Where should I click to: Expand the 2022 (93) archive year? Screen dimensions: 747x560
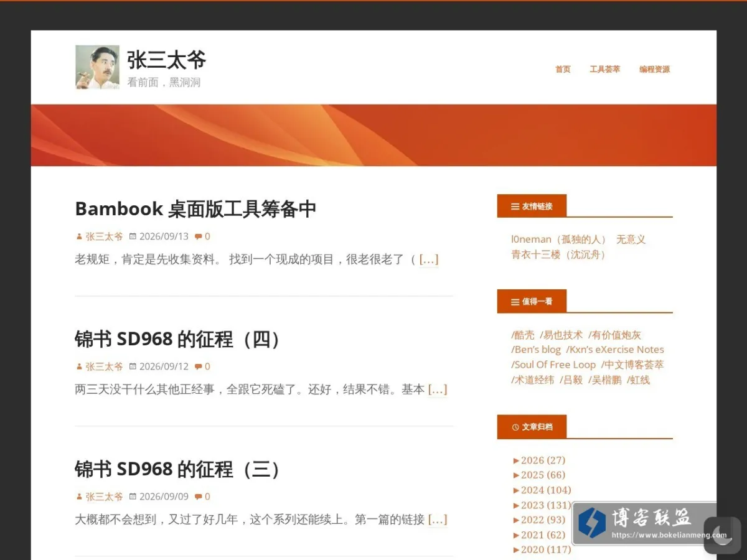[x=539, y=520]
